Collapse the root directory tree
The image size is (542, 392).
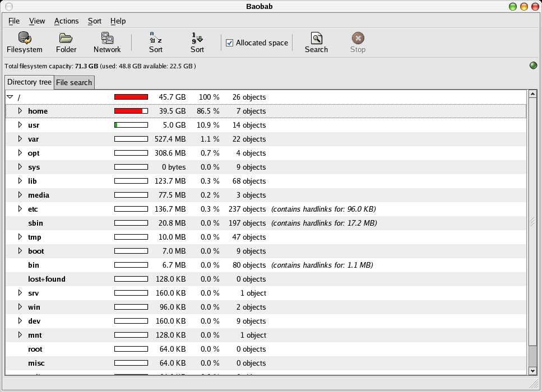(x=10, y=97)
